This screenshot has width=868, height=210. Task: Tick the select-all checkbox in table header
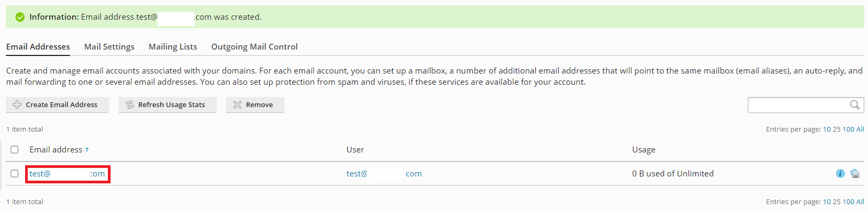click(14, 150)
